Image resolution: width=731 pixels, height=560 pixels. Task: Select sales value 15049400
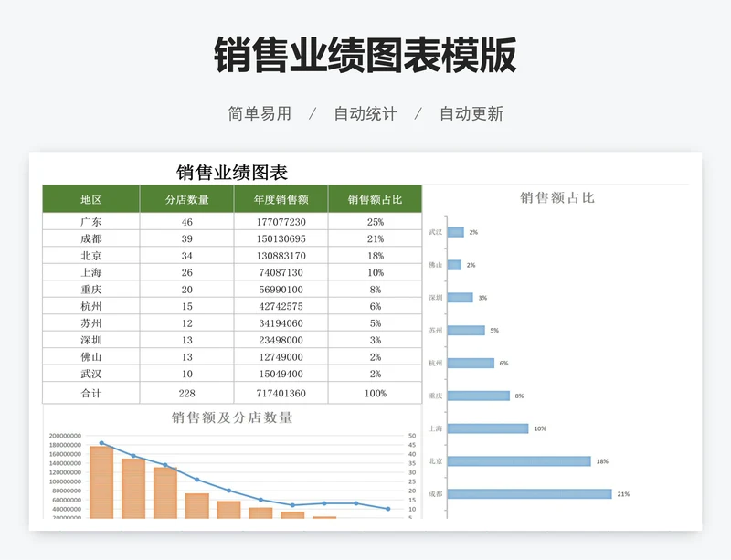coord(281,374)
